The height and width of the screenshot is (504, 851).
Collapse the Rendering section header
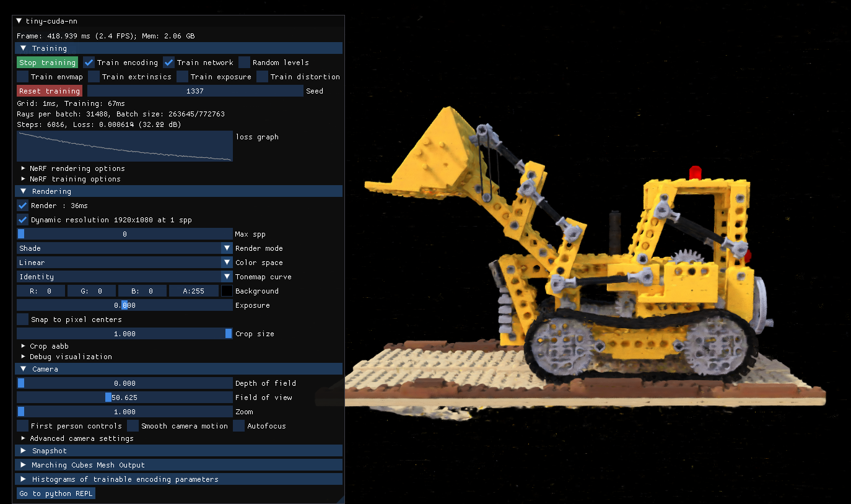coord(180,191)
